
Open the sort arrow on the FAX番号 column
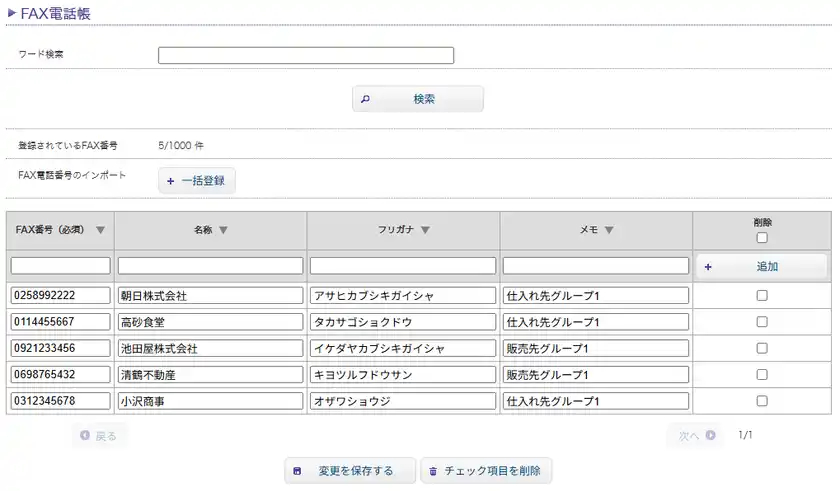coord(100,230)
